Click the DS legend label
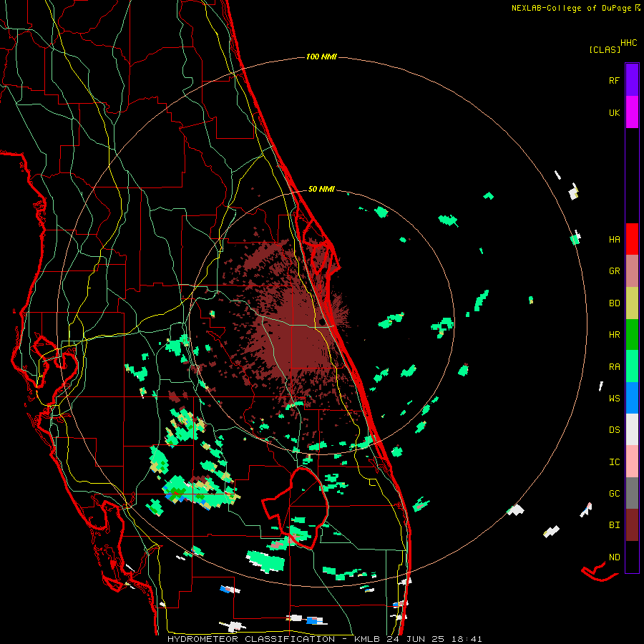Viewport: 644px width, 644px height. coord(615,430)
